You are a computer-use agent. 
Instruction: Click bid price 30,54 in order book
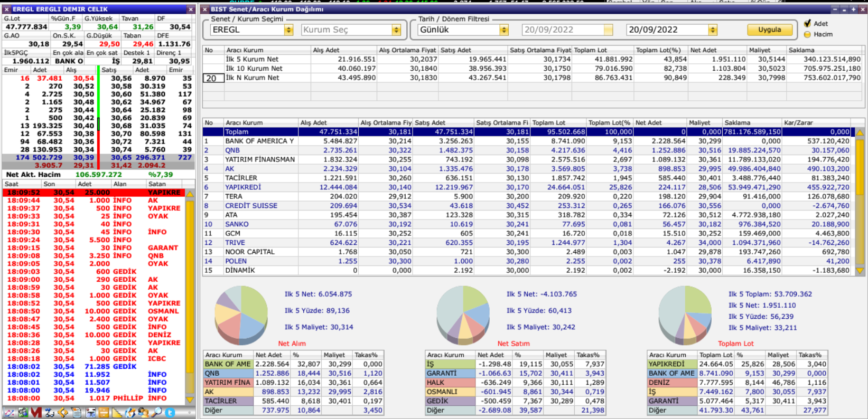coord(83,78)
